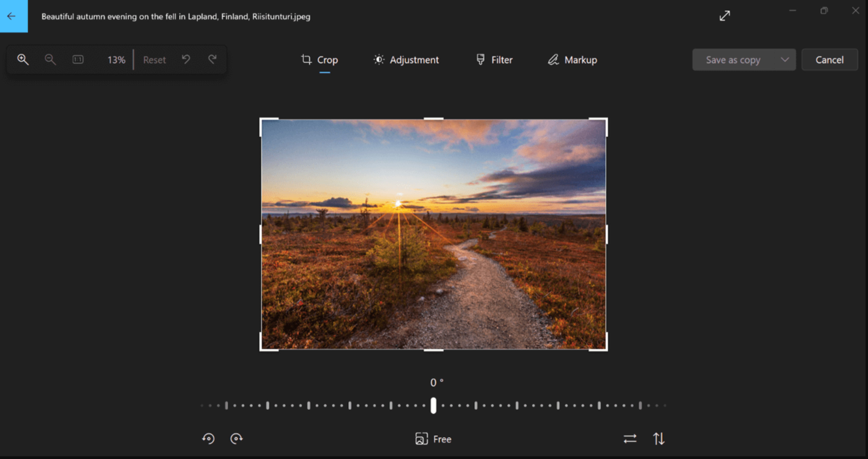The height and width of the screenshot is (459, 868).
Task: Click Save as copy
Action: coord(733,60)
